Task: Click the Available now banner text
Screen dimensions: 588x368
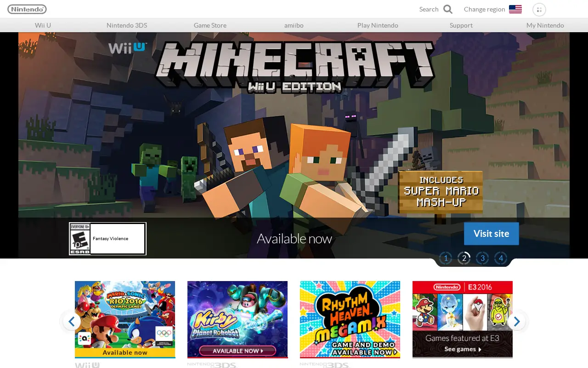Action: (294, 238)
